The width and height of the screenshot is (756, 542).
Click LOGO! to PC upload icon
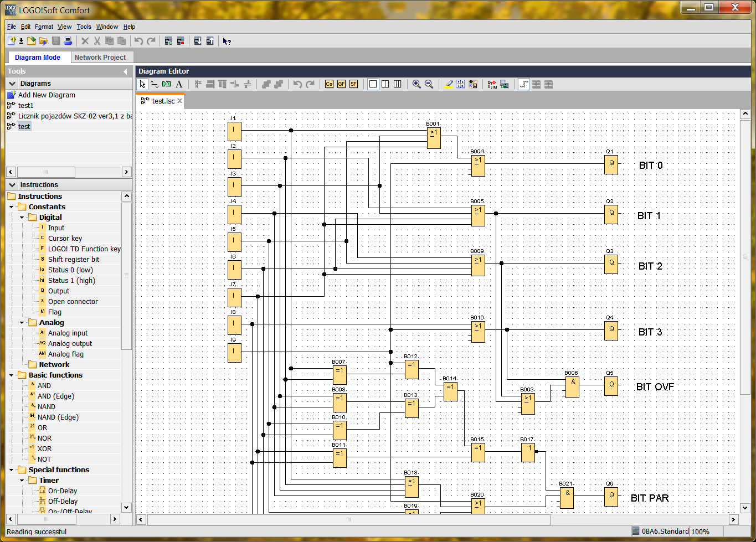[210, 41]
